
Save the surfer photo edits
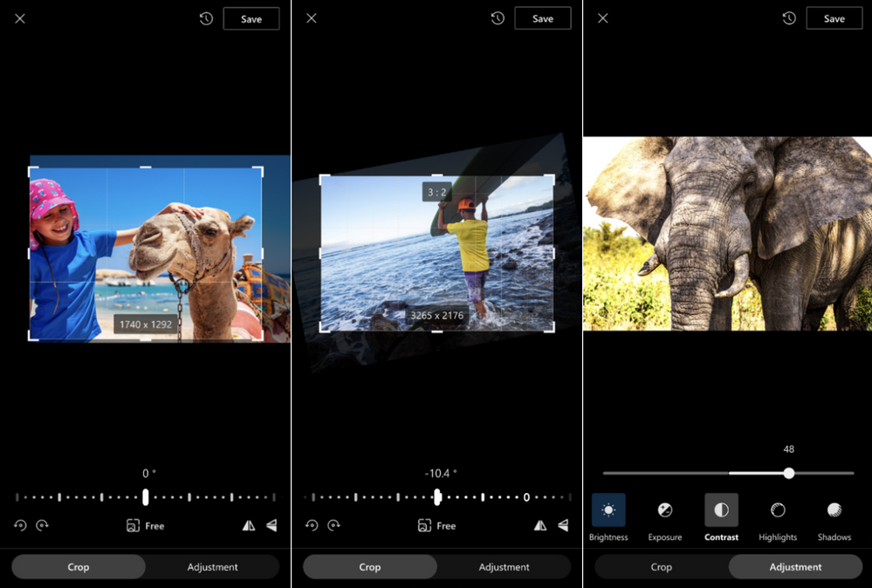pyautogui.click(x=543, y=18)
